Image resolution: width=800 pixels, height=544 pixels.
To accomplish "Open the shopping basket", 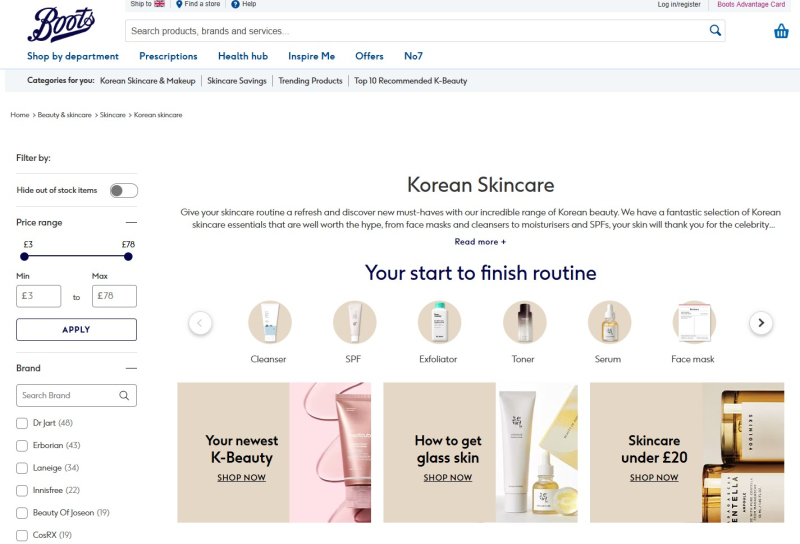I will [x=781, y=31].
